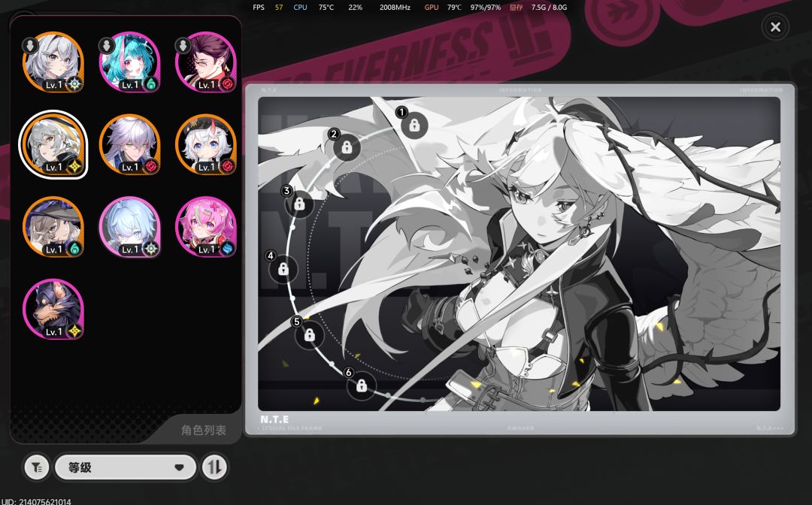This screenshot has width=812, height=505.
Task: Open locked awakening node 6
Action: coord(362,386)
